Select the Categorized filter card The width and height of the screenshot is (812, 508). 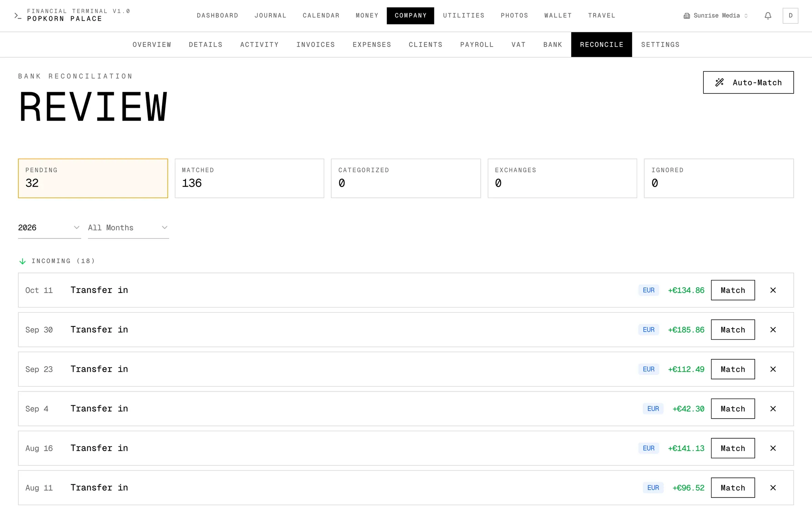point(406,178)
